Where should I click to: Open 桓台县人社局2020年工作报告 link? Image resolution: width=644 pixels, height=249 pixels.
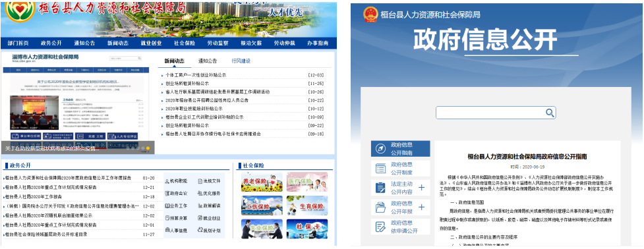[x=32, y=196]
